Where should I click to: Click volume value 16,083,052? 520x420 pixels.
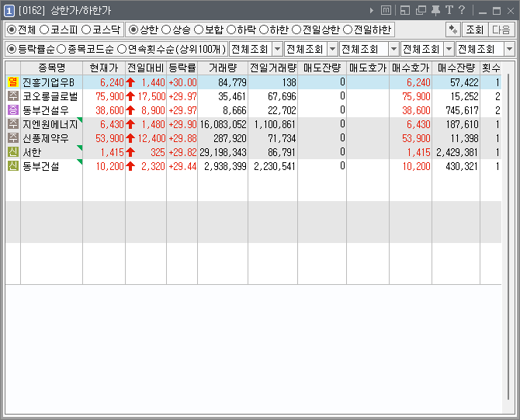tap(224, 124)
